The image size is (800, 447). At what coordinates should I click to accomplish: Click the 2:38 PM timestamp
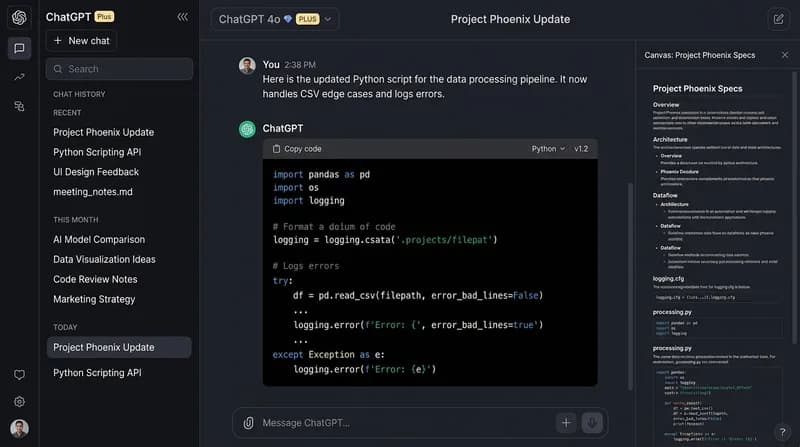300,65
